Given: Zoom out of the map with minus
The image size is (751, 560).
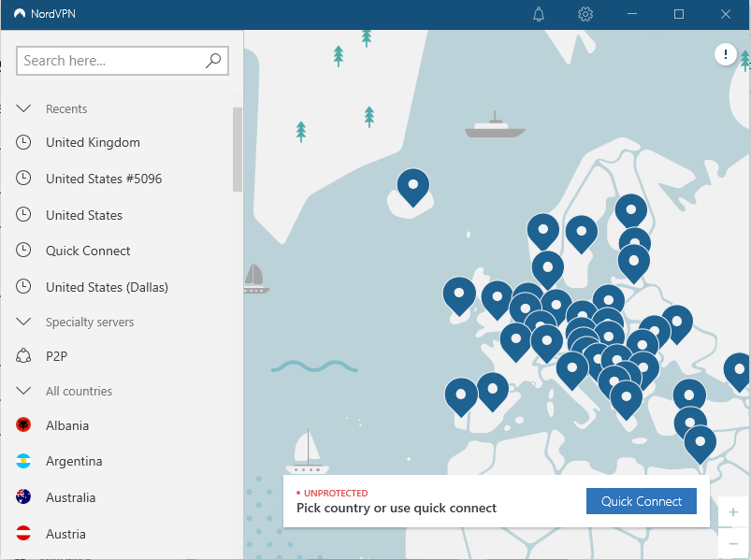Looking at the screenshot, I should [733, 544].
